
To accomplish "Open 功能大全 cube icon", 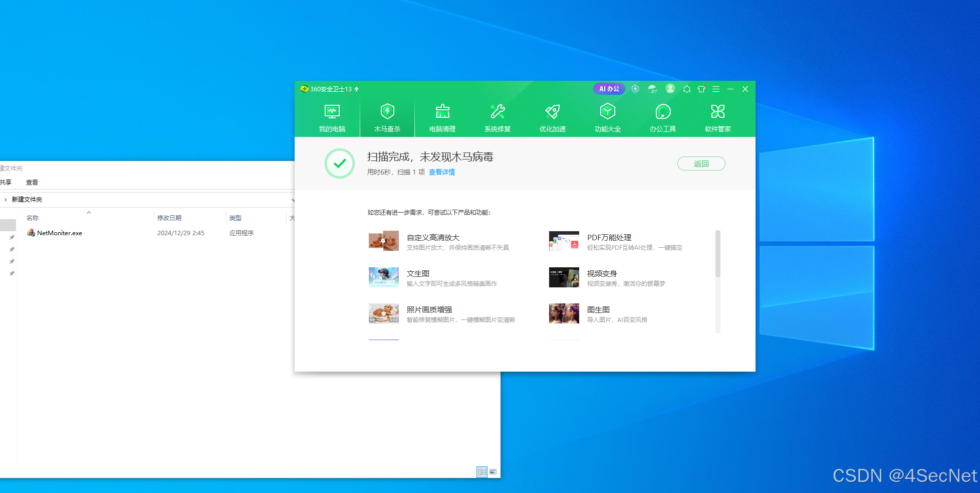I will click(608, 111).
